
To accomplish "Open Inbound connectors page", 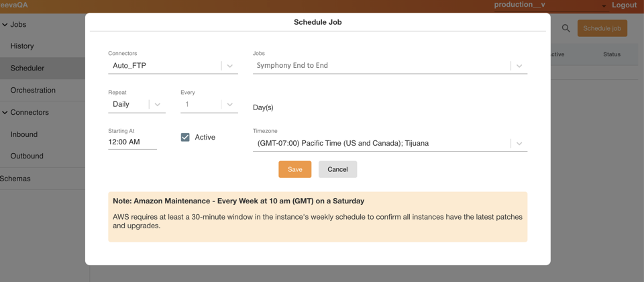I will (x=24, y=134).
